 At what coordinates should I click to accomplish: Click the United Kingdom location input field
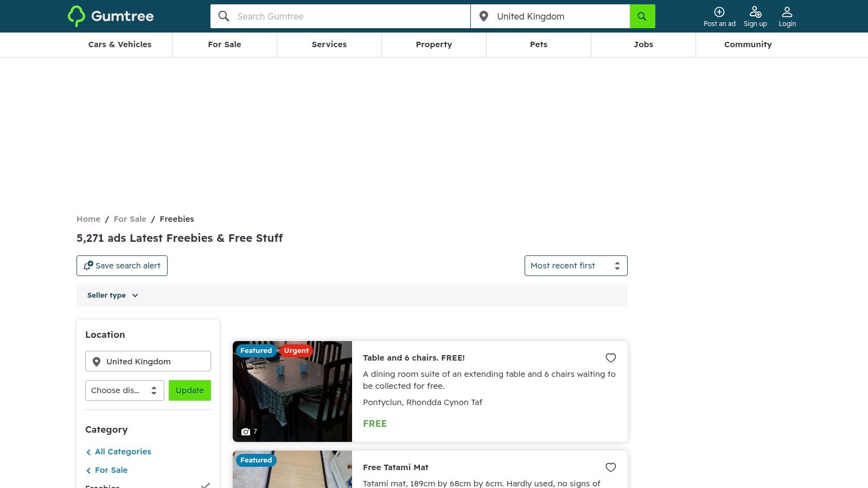[148, 361]
